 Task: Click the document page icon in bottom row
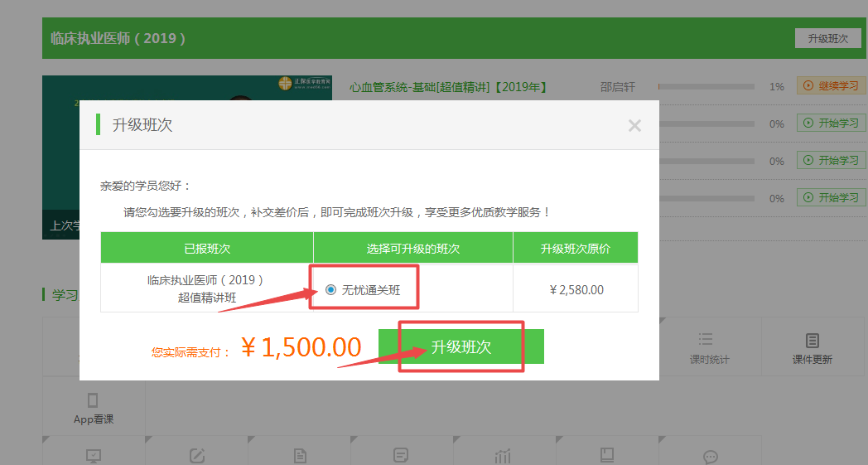click(299, 456)
